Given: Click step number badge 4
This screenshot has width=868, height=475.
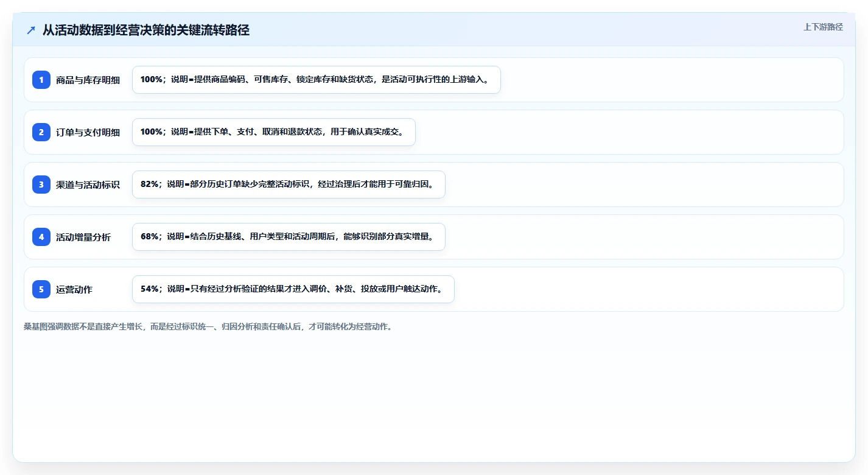Looking at the screenshot, I should [41, 237].
